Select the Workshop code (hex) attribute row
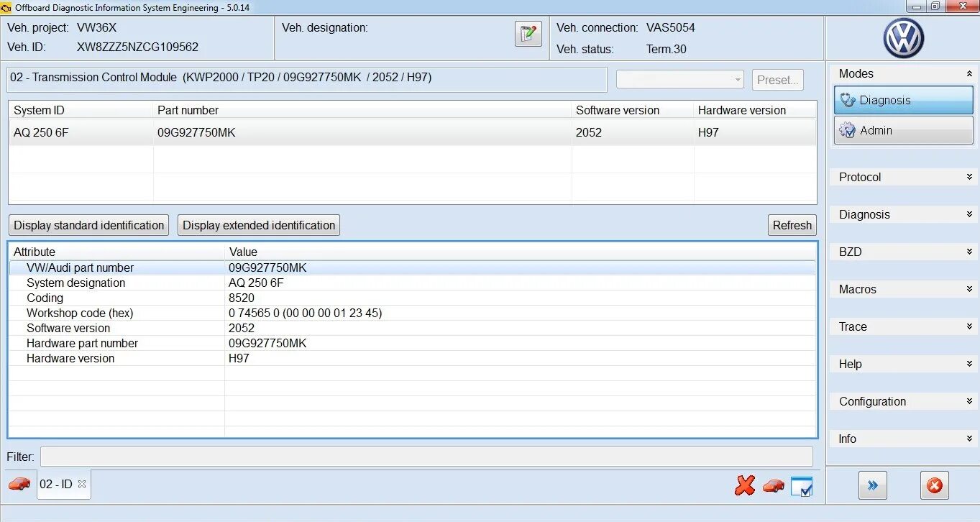The width and height of the screenshot is (980, 522). pos(413,313)
